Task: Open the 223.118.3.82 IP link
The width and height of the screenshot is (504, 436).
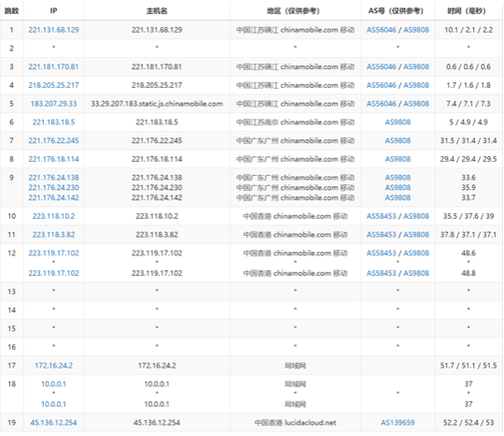Action: [53, 235]
